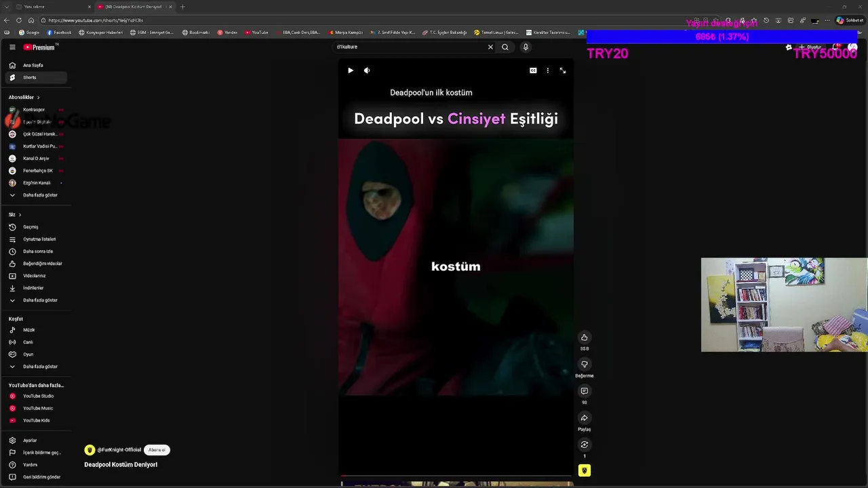Start voice search with microphone icon
This screenshot has height=488, width=868.
pos(526,47)
